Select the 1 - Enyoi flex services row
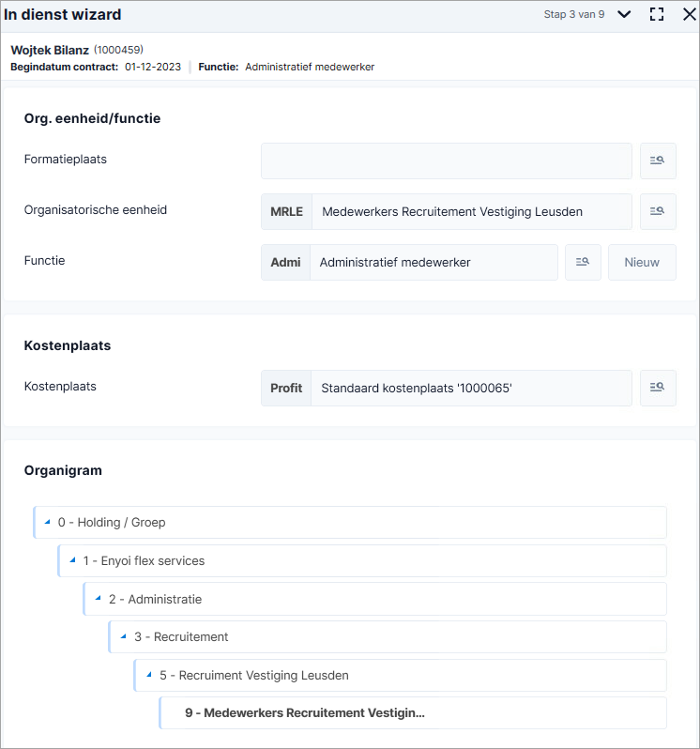The image size is (700, 749). [362, 560]
